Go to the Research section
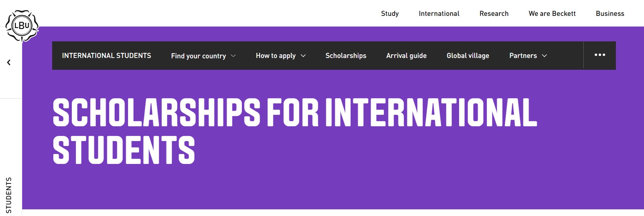The height and width of the screenshot is (216, 644). click(x=494, y=14)
